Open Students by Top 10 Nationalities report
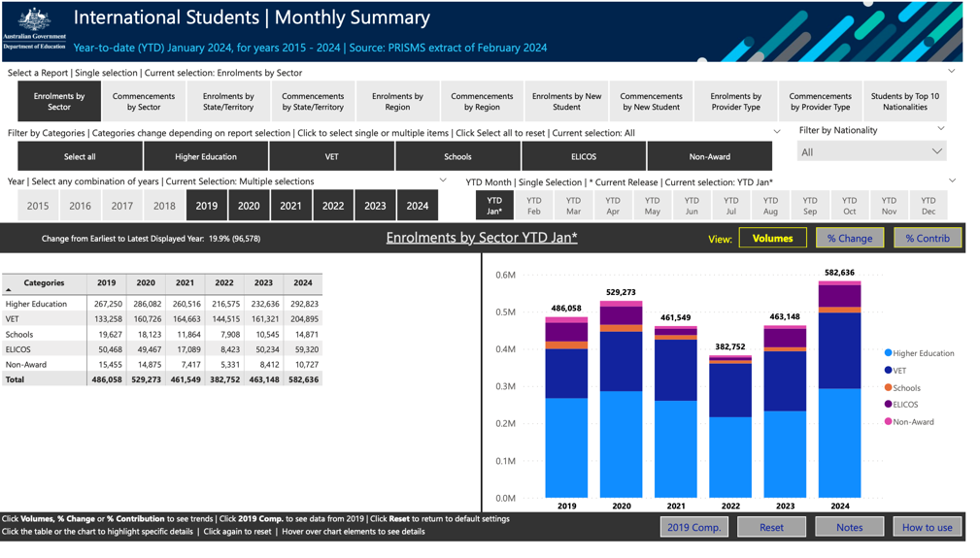This screenshot has height=558, width=980. coord(904,102)
